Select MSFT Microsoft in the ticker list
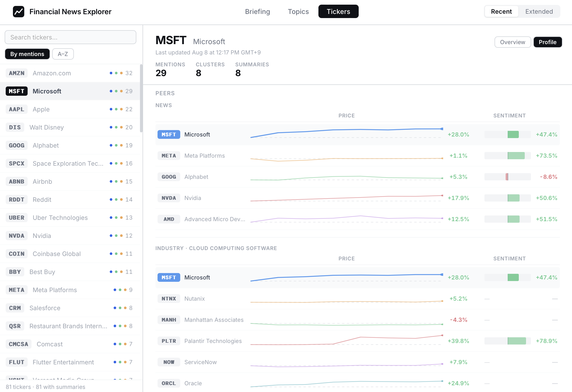The width and height of the screenshot is (572, 392). coord(70,91)
